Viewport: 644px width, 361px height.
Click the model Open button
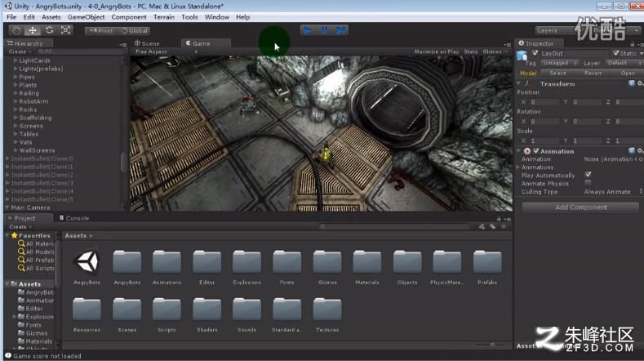[x=627, y=74]
